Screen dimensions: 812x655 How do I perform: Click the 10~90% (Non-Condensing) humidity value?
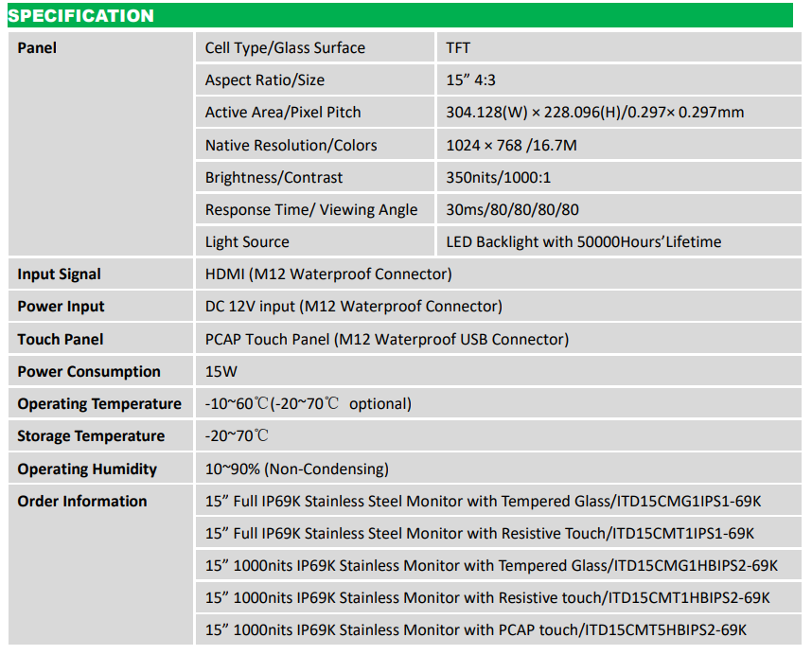point(297,469)
